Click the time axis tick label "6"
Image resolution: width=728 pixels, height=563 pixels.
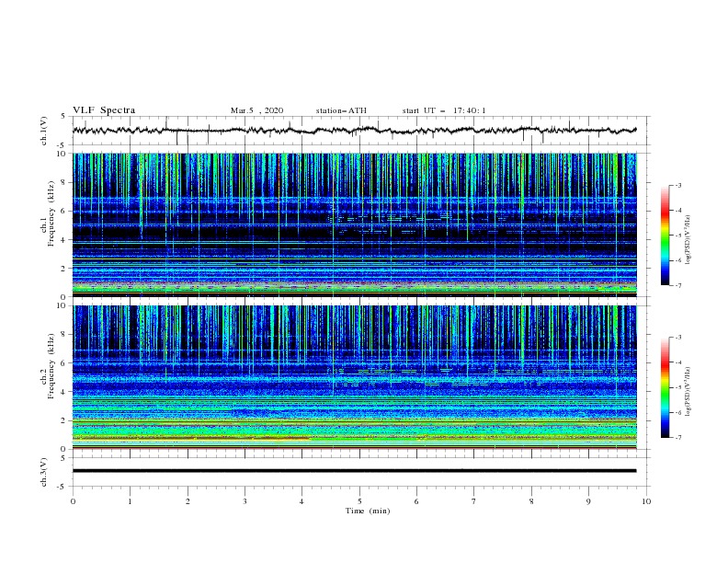pos(416,501)
